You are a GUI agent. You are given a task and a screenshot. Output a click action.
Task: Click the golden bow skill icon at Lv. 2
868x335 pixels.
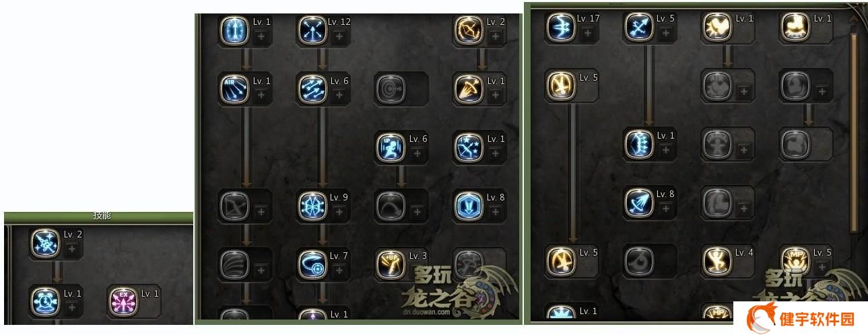point(468,30)
